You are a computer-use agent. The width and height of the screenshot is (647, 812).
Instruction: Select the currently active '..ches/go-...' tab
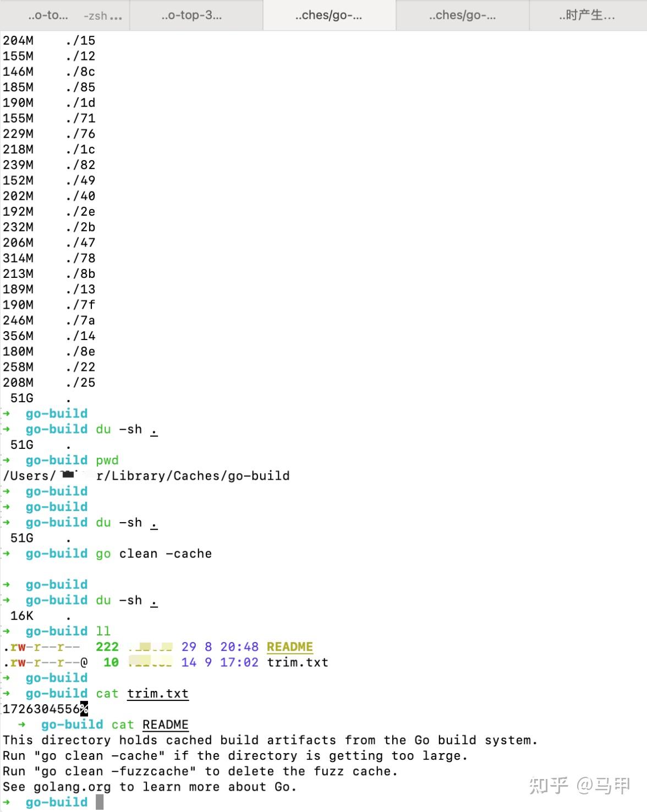point(329,15)
